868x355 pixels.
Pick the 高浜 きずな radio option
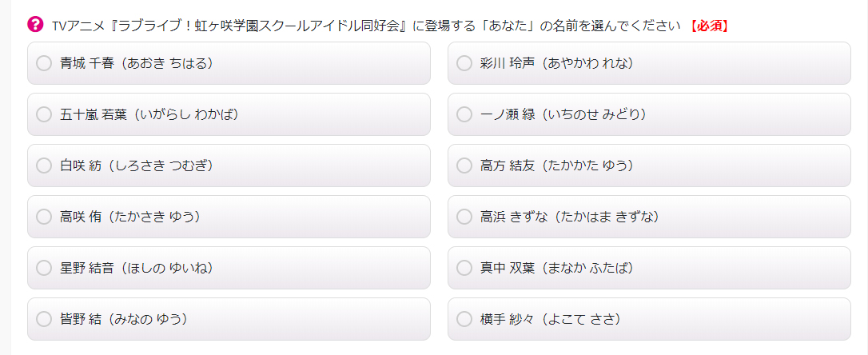pyautogui.click(x=464, y=217)
